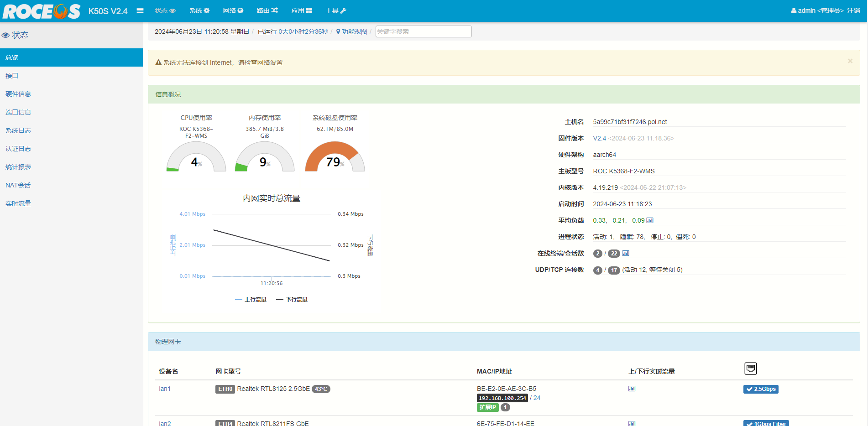
Task: Toggle 下行流量 series in chart legend
Action: pos(292,300)
